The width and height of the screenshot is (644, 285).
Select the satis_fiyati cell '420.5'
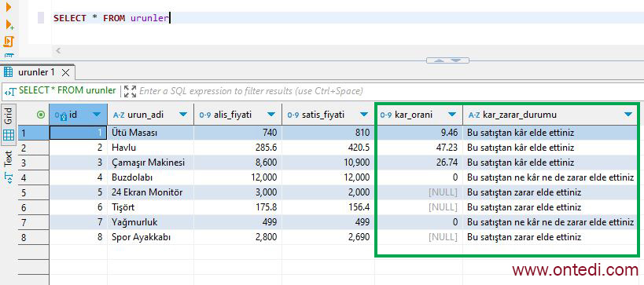click(x=329, y=148)
